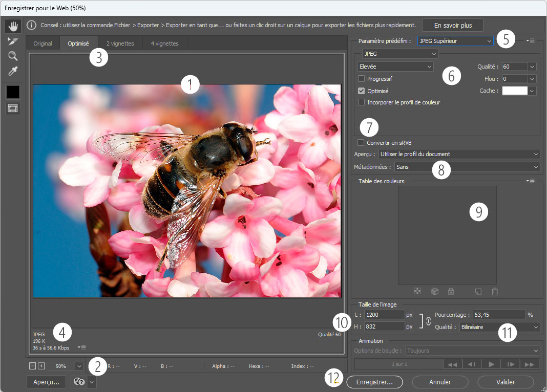The width and height of the screenshot is (547, 392).
Task: Click the new color icon
Action: pyautogui.click(x=478, y=291)
